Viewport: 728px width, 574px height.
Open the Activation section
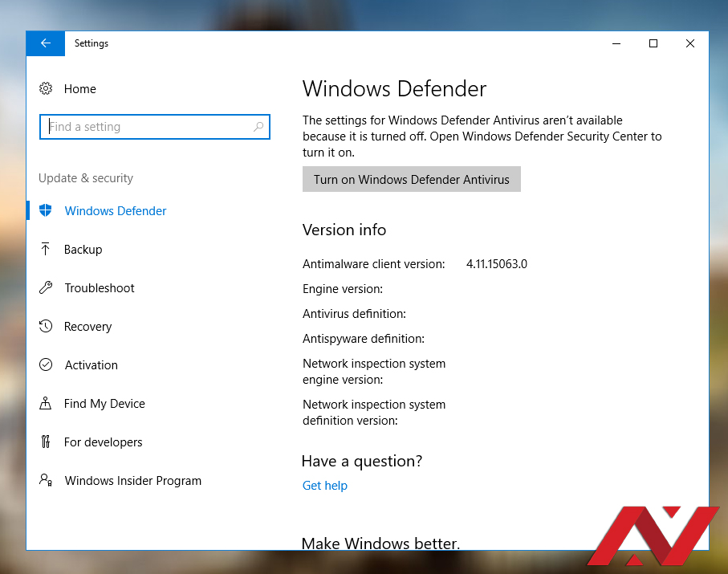(91, 365)
